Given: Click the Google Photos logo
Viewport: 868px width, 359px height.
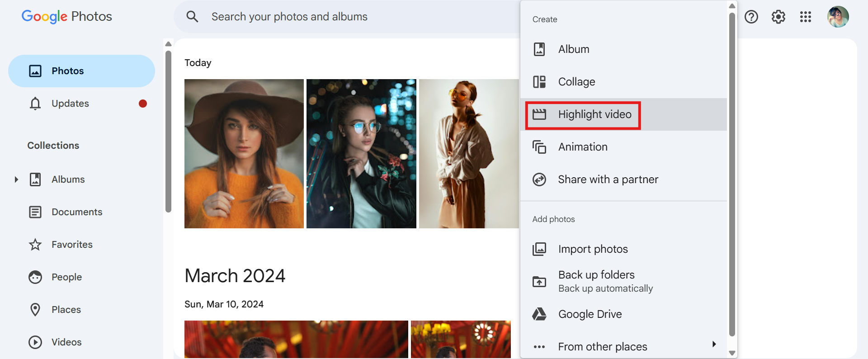Looking at the screenshot, I should point(67,17).
